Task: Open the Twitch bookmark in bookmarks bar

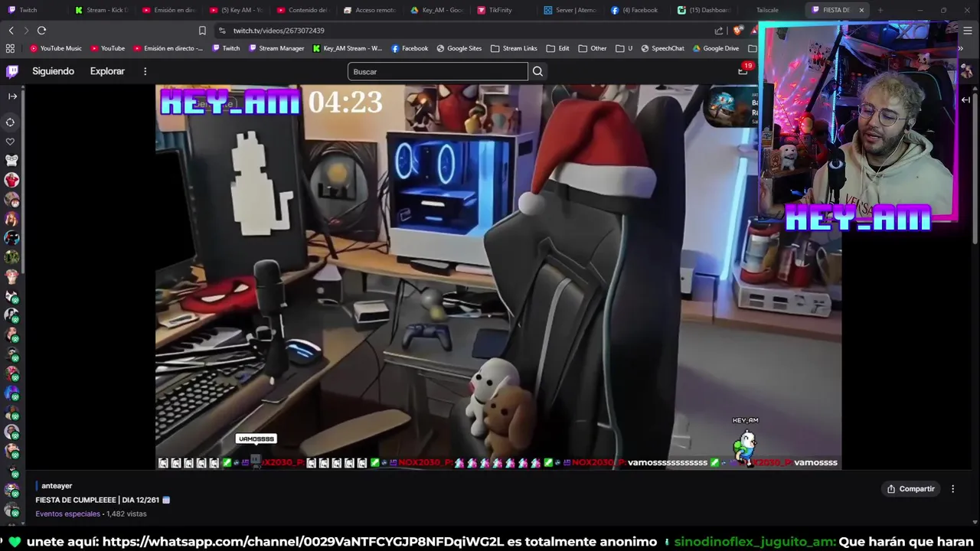Action: coord(225,48)
